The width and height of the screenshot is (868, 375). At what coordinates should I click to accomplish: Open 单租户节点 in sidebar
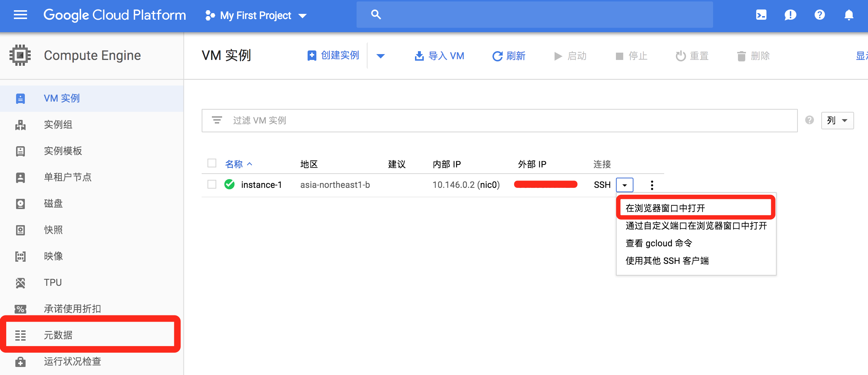92,177
